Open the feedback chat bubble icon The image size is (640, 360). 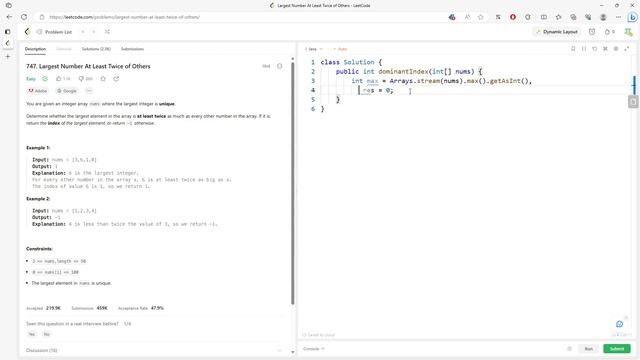620,324
